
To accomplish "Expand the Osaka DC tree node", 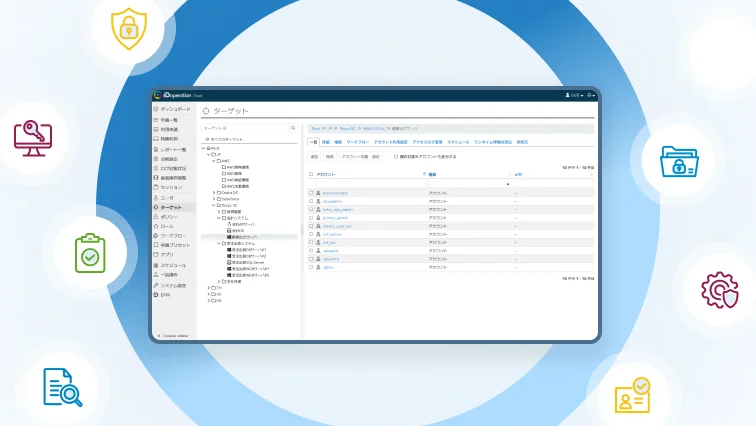I will [213, 192].
